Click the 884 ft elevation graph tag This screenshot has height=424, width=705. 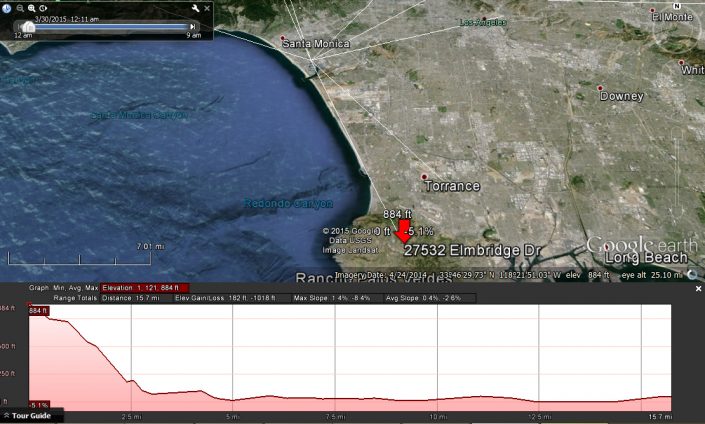click(x=38, y=311)
